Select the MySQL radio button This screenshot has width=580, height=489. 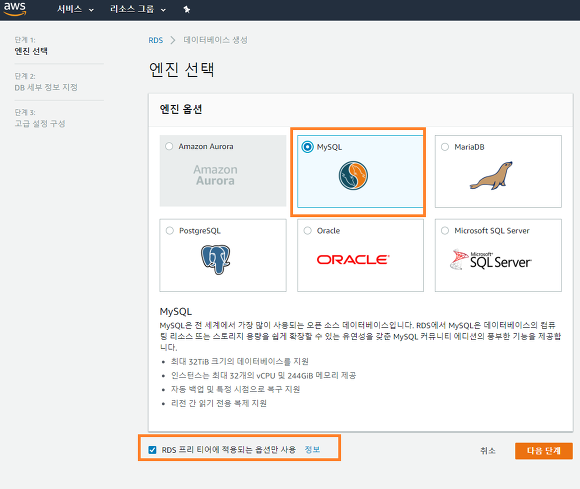[307, 147]
